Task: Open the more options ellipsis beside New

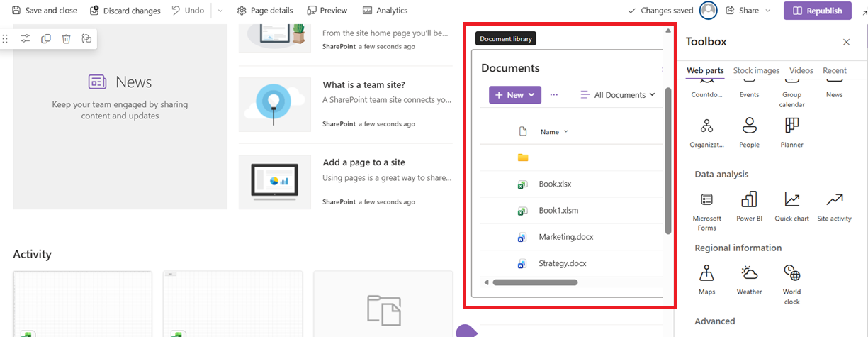Action: point(554,95)
